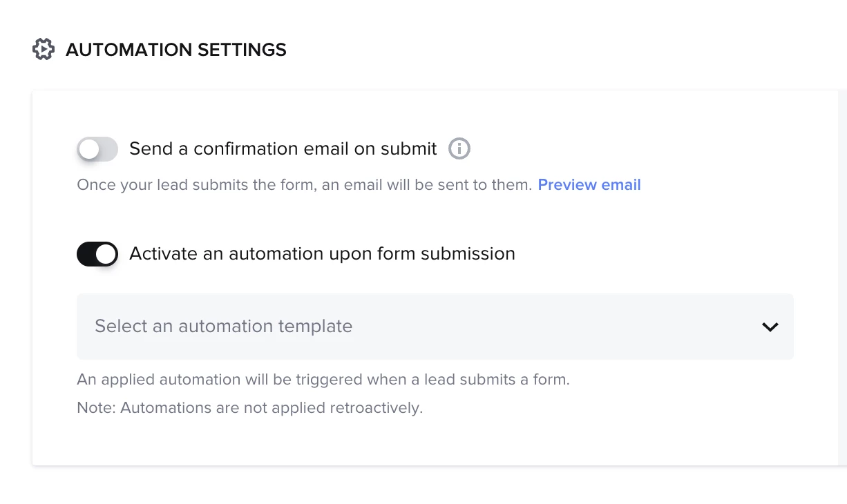Click the white knob of the confirmation email switch
Image resolution: width=847 pixels, height=504 pixels.
[x=89, y=149]
